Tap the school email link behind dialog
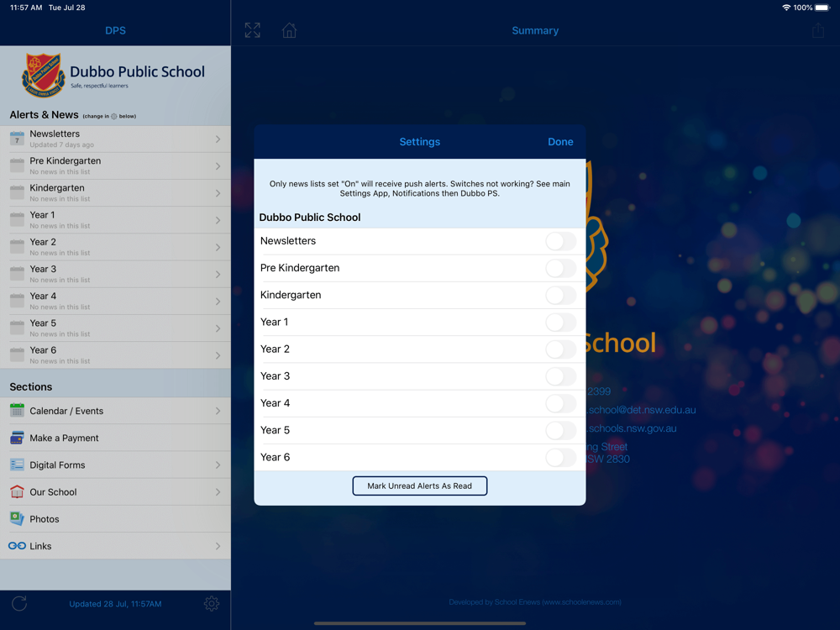 (641, 410)
